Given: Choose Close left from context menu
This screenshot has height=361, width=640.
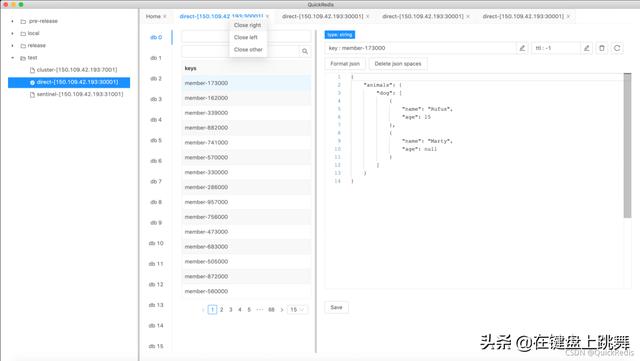Looking at the screenshot, I should [x=246, y=38].
